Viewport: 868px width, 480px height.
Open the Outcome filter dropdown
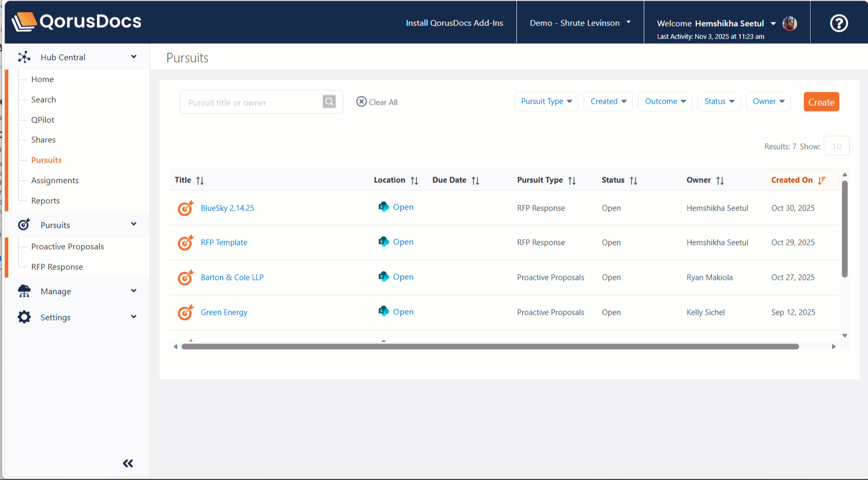pyautogui.click(x=665, y=102)
